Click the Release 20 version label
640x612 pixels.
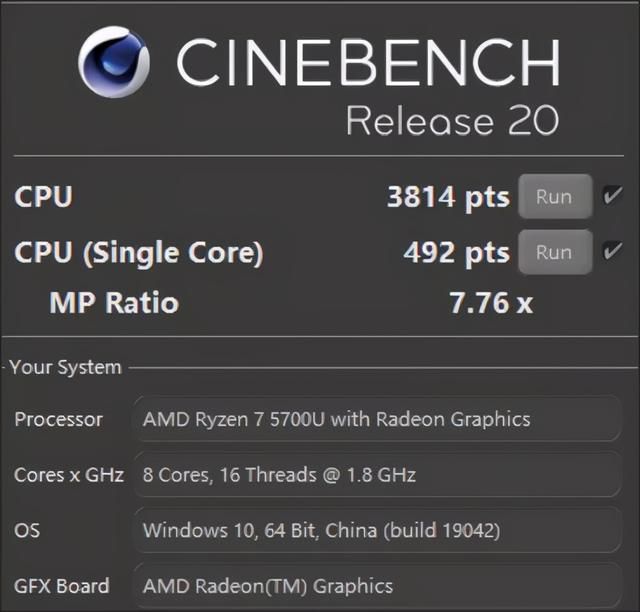[453, 120]
